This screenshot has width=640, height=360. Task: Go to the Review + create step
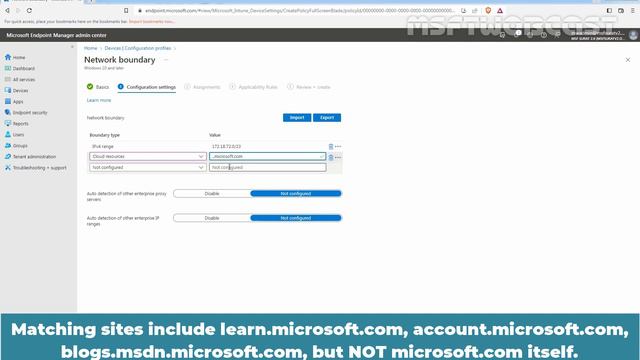click(x=309, y=87)
